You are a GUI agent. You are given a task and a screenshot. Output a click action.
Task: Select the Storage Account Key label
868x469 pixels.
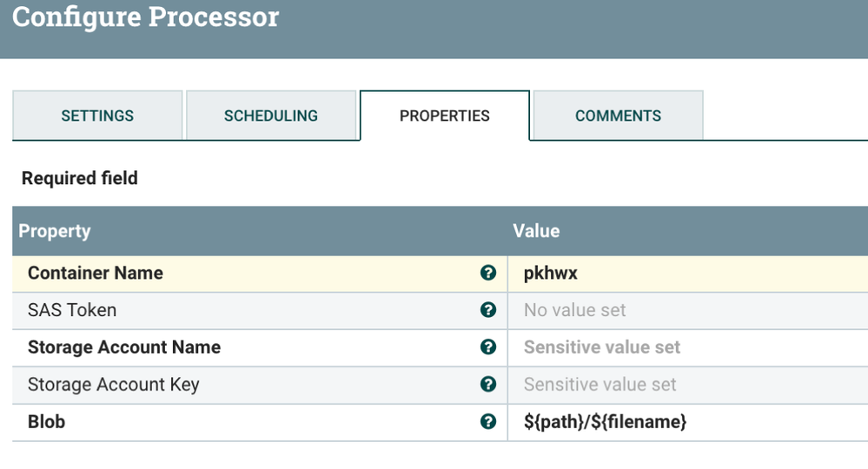(114, 385)
